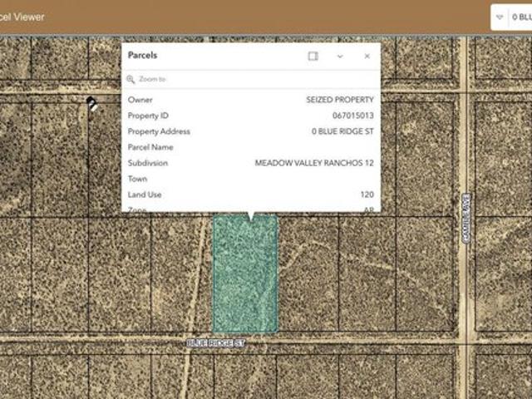Click the Zoom to magnifier icon
The height and width of the screenshot is (399, 532).
131,80
